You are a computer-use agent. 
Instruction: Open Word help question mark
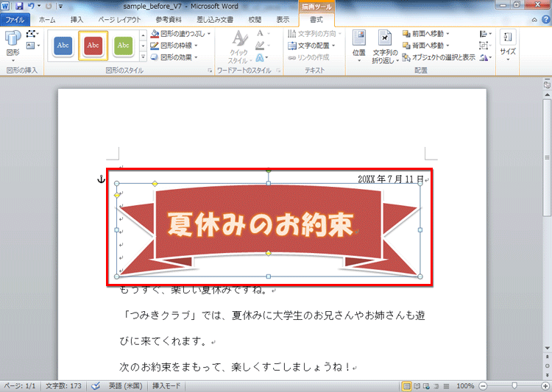[545, 20]
